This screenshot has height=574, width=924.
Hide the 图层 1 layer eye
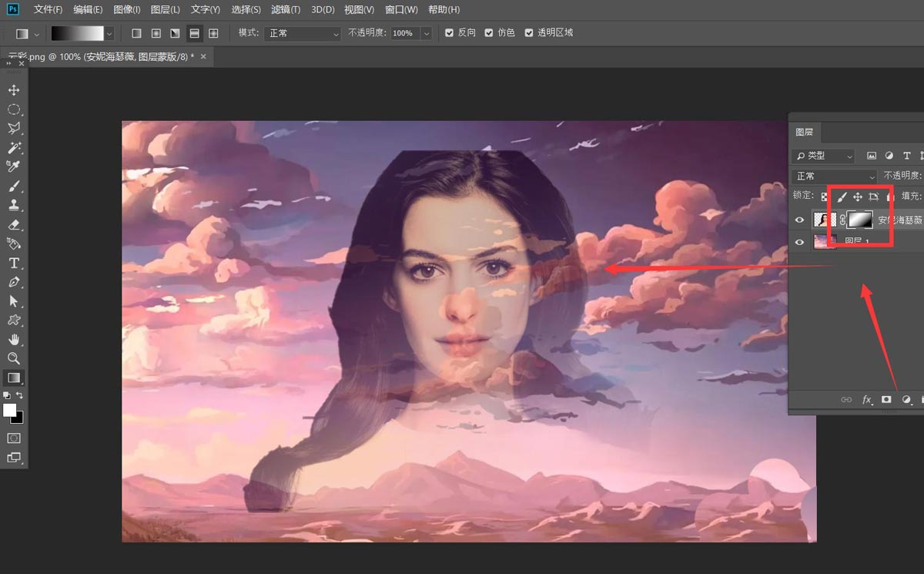(x=800, y=242)
